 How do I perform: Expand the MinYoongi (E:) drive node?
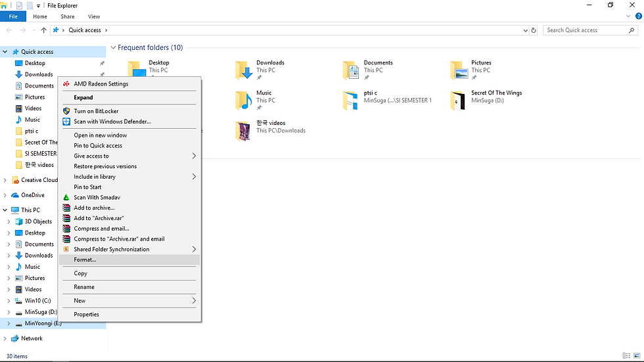pos(9,323)
